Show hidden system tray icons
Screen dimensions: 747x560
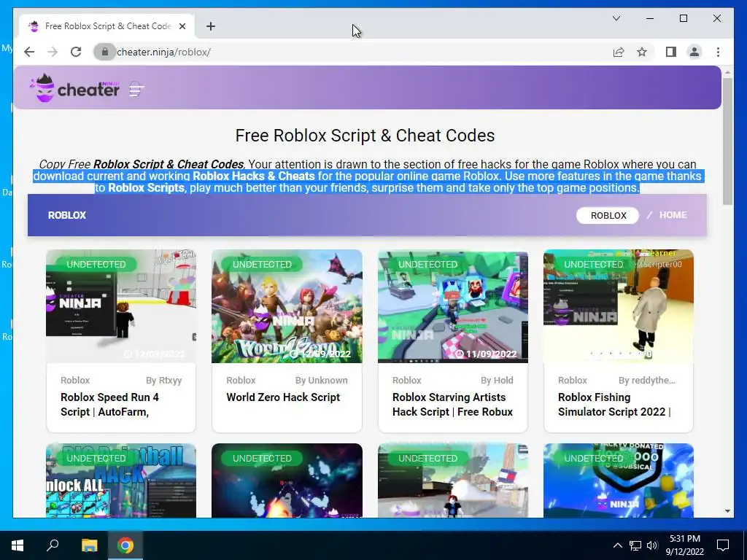[x=617, y=545]
